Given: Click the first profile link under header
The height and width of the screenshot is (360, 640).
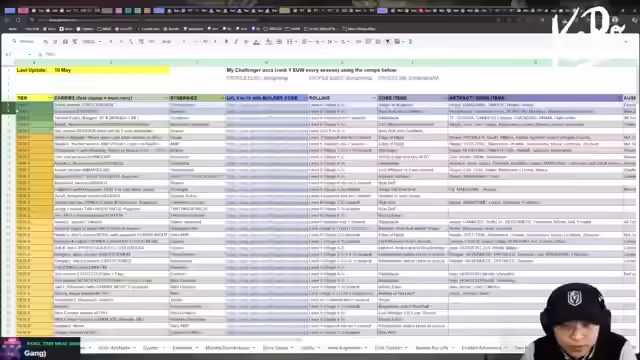Looking at the screenshot, I should click(257, 78).
